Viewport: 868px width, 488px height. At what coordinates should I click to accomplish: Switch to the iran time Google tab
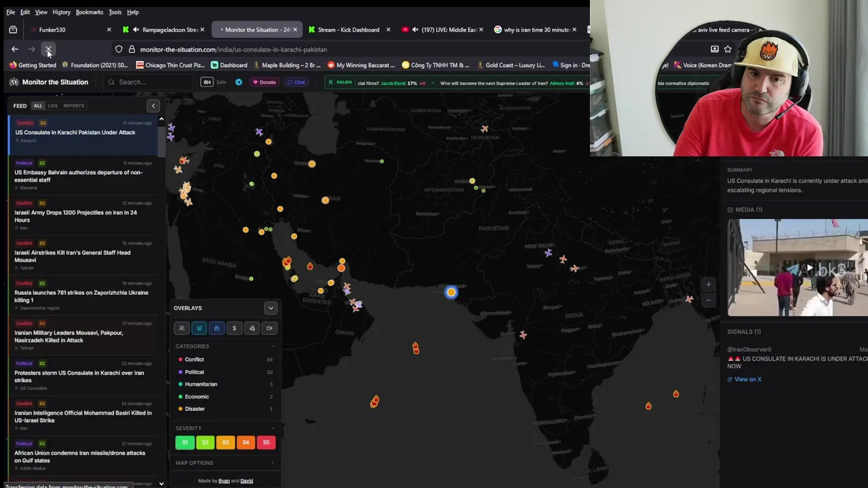click(536, 30)
